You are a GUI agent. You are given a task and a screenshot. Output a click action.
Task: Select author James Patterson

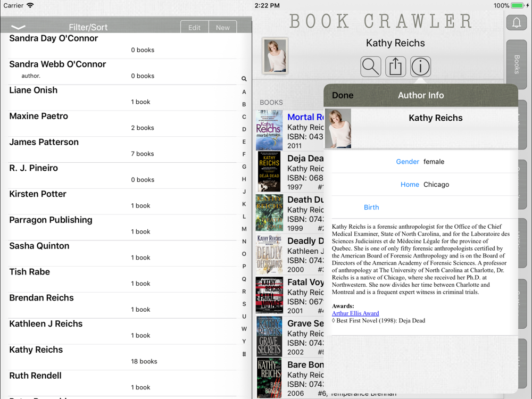point(122,149)
